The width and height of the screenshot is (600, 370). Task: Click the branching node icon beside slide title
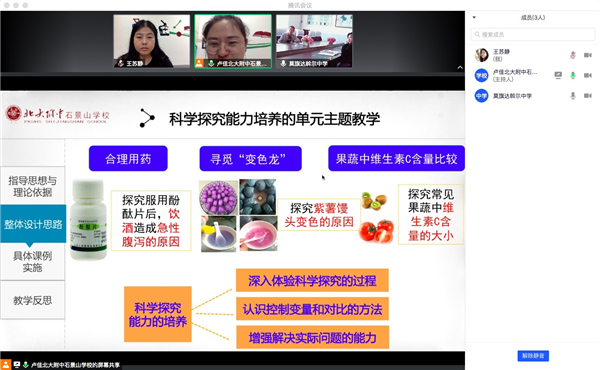pyautogui.click(x=147, y=118)
